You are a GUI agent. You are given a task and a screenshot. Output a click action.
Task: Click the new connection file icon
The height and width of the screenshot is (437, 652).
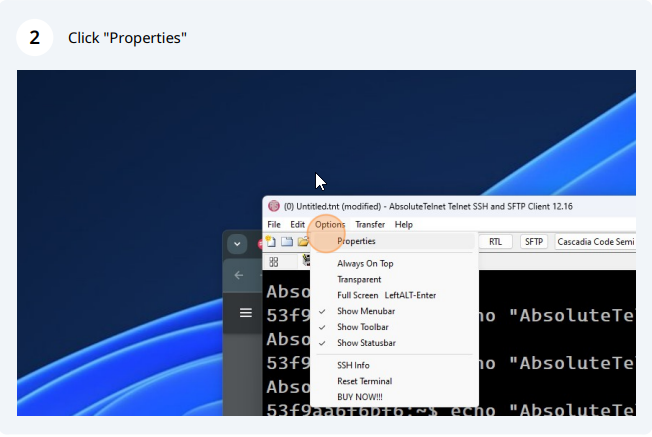click(x=271, y=242)
